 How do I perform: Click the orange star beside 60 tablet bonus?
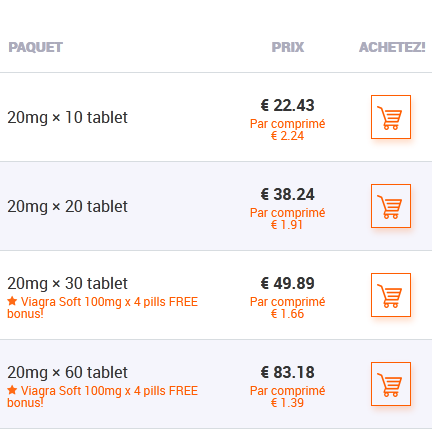12,390
